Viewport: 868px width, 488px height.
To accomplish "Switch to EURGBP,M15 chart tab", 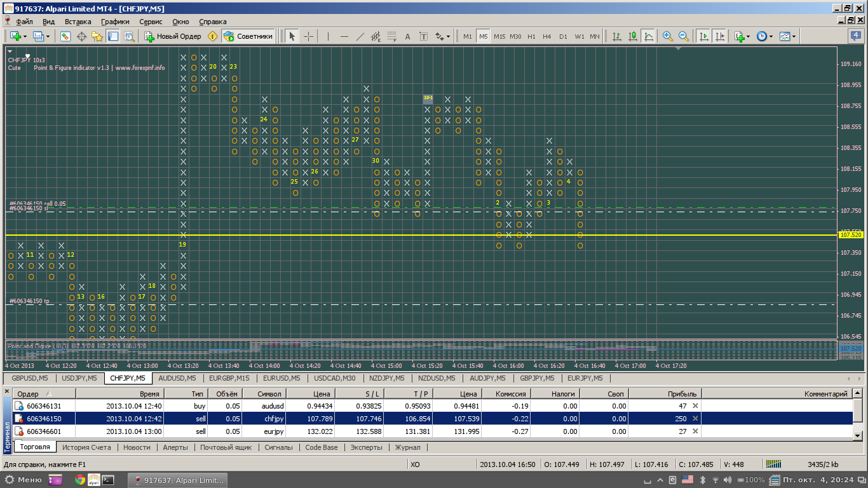I will click(230, 378).
